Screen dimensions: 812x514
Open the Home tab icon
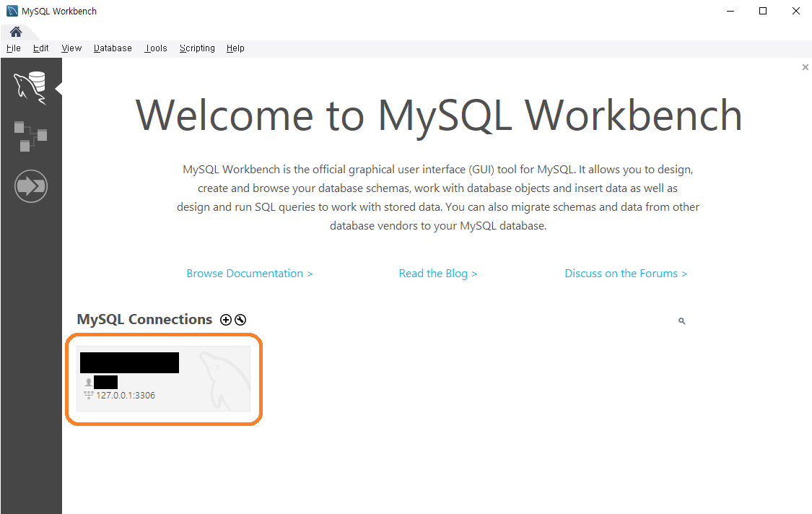coord(16,32)
